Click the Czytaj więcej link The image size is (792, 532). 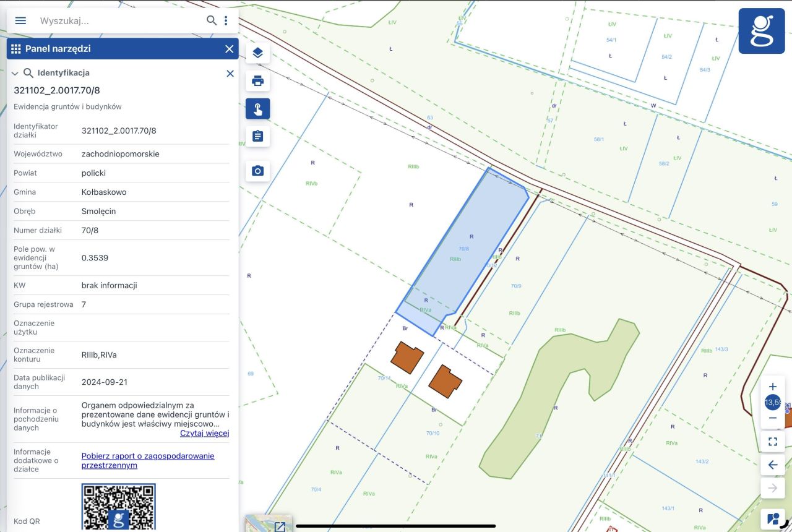205,433
